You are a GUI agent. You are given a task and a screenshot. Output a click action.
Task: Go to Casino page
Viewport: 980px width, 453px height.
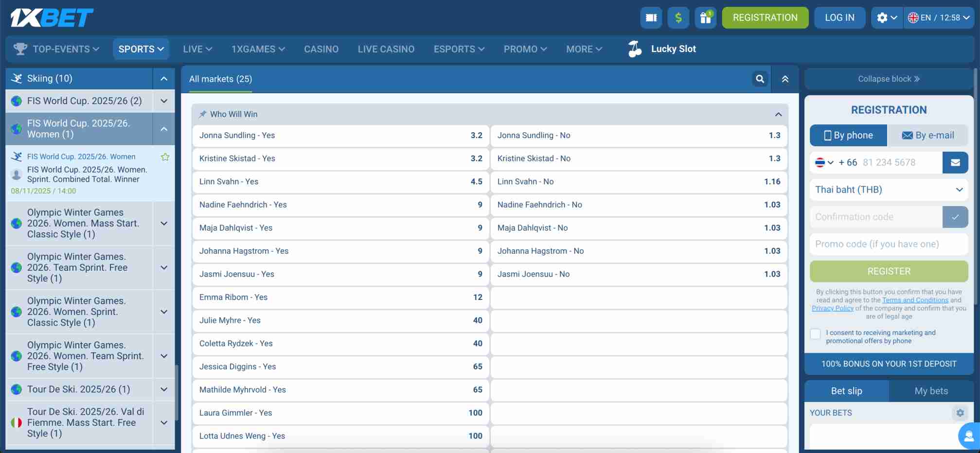click(321, 49)
